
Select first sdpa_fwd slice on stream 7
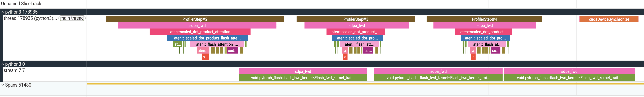[303, 71]
